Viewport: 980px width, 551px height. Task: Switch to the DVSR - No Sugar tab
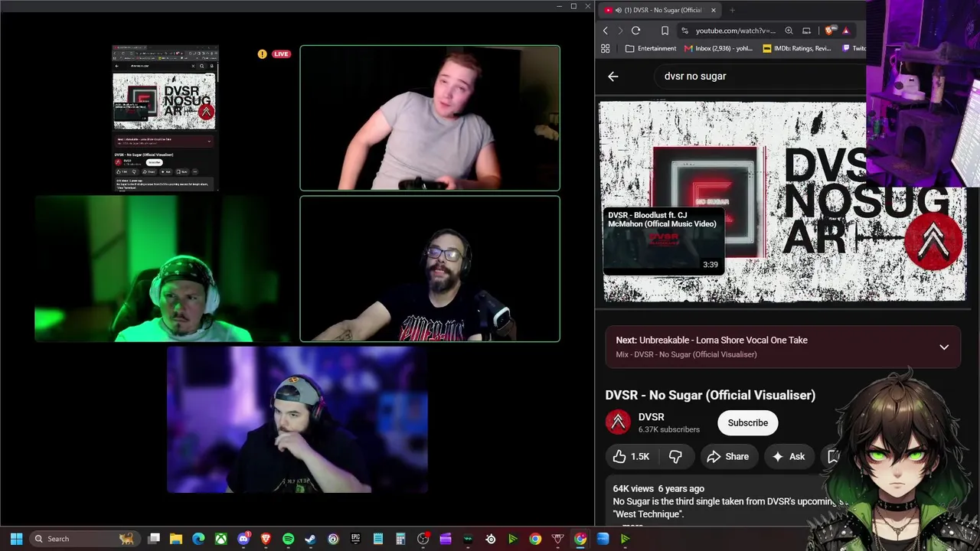658,10
